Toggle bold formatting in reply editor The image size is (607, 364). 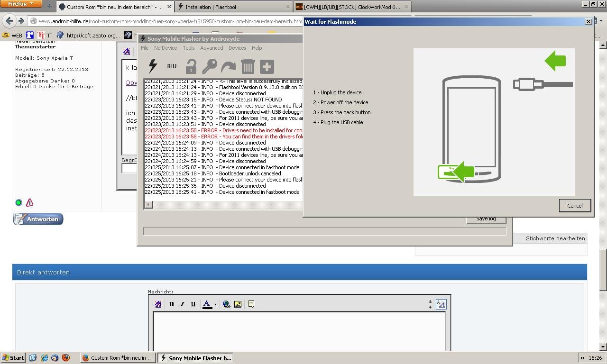(171, 304)
